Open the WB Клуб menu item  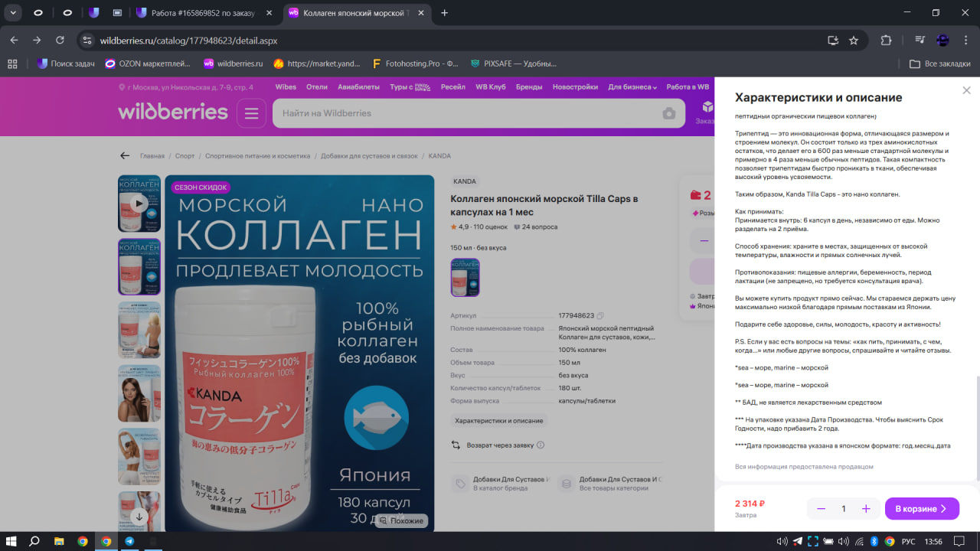[491, 87]
